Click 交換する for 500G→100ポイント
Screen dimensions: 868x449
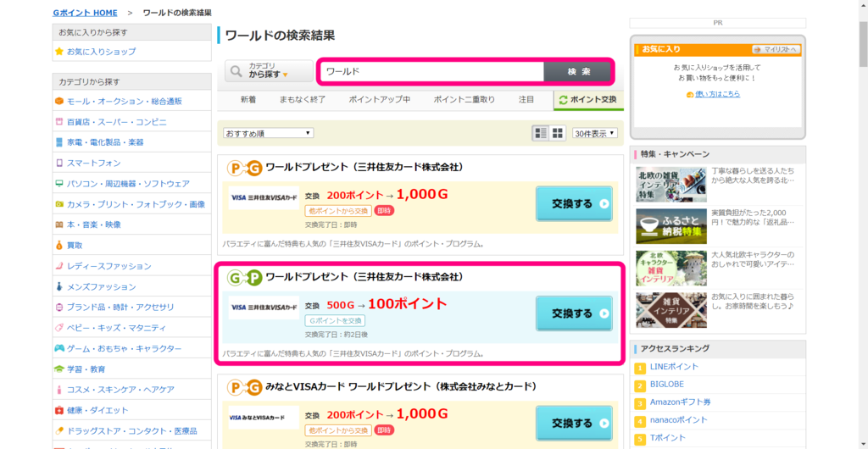574,313
